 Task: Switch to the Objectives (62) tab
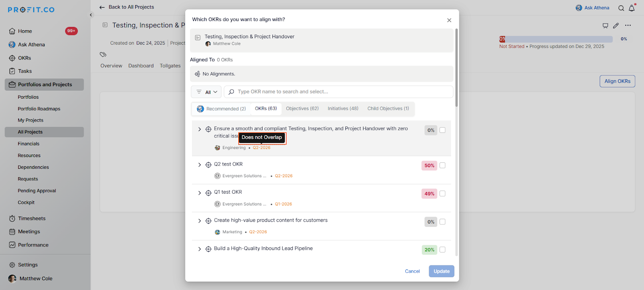(302, 109)
